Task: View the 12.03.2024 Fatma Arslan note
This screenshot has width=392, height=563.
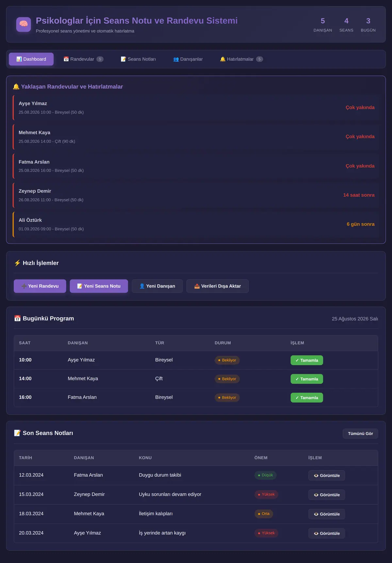Action: point(327,475)
